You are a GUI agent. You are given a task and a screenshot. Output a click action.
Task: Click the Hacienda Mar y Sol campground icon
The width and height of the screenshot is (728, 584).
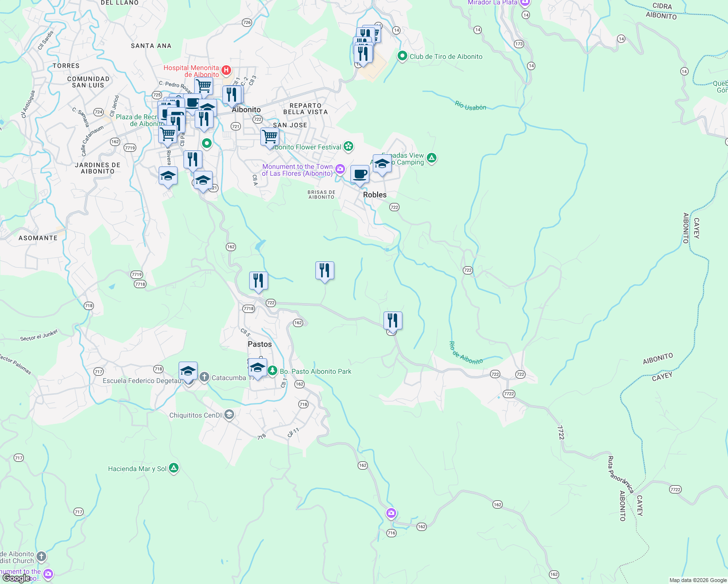pos(173,468)
